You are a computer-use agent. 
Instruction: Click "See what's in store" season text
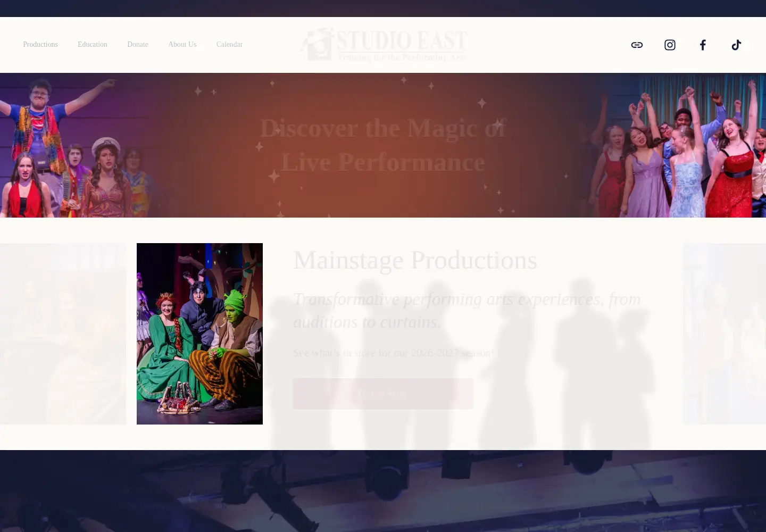[x=394, y=353]
